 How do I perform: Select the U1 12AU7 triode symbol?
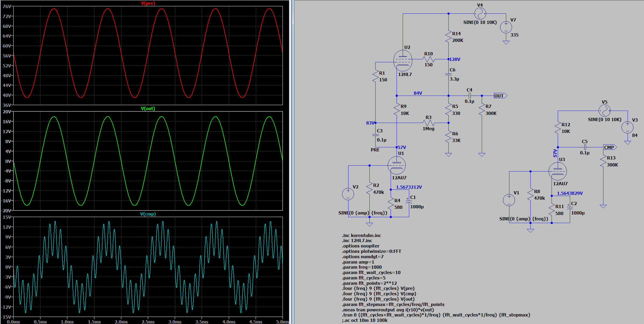pyautogui.click(x=397, y=165)
